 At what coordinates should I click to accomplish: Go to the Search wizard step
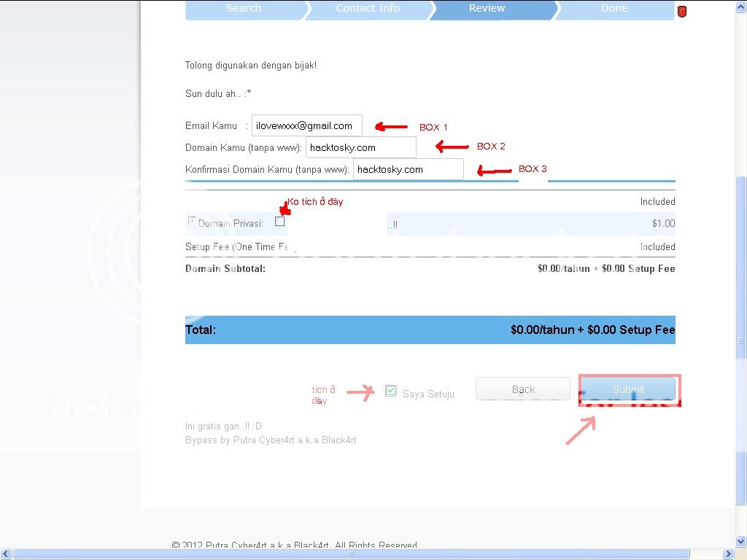(243, 8)
